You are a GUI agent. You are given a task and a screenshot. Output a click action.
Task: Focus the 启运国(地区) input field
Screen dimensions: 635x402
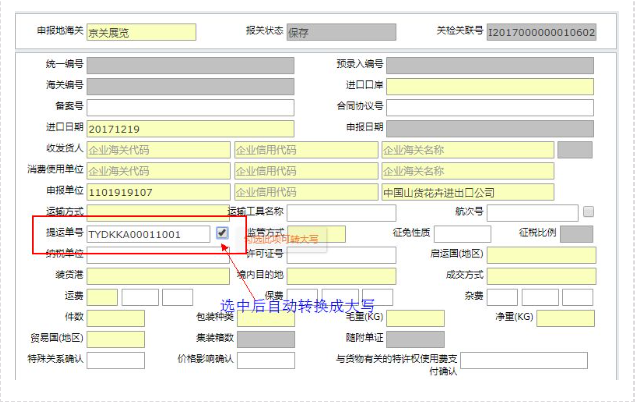click(x=541, y=255)
